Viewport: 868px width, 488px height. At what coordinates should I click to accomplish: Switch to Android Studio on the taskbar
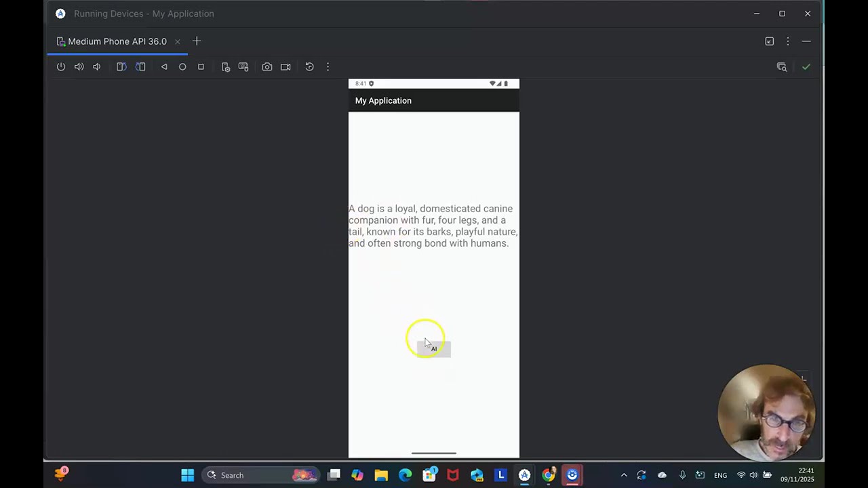point(524,475)
